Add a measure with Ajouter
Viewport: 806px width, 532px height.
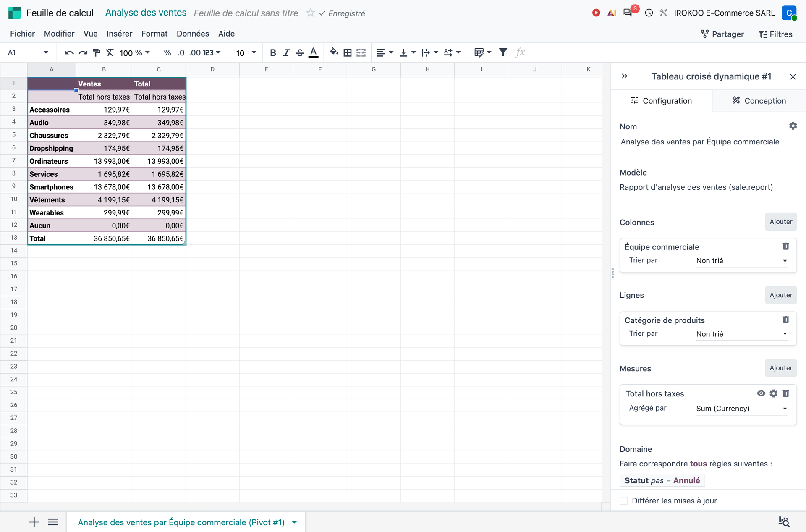(x=781, y=368)
